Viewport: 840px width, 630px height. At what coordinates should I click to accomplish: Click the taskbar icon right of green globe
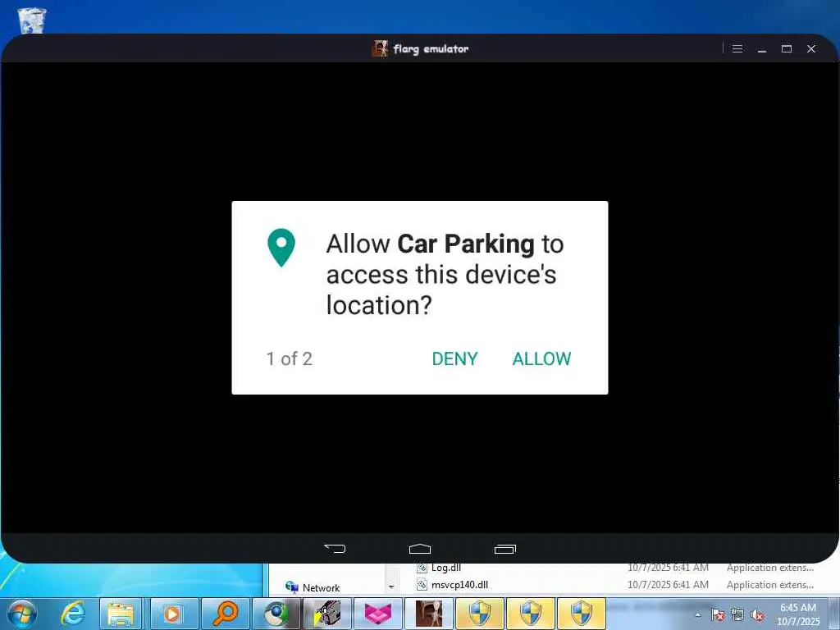[x=326, y=614]
